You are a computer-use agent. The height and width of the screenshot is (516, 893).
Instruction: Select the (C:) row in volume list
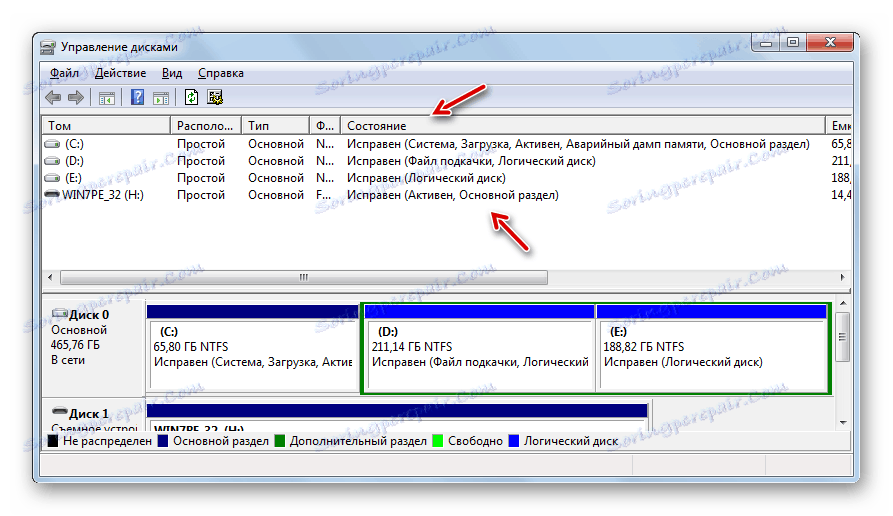[x=447, y=144]
